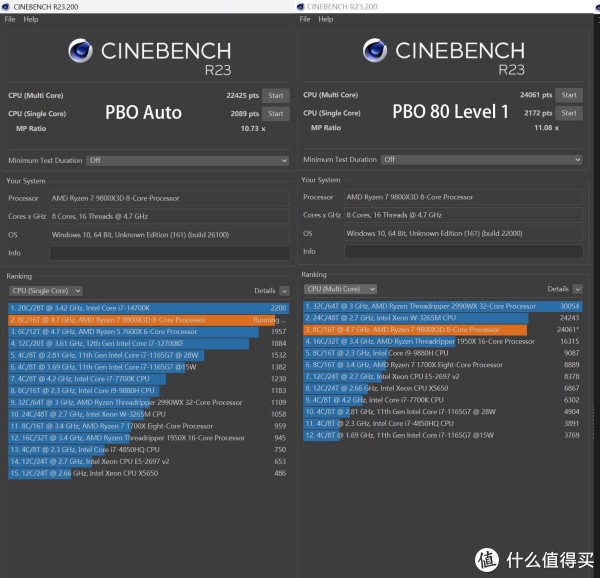Expand Details arrow in left window ranking
600x578 pixels.
tap(284, 291)
